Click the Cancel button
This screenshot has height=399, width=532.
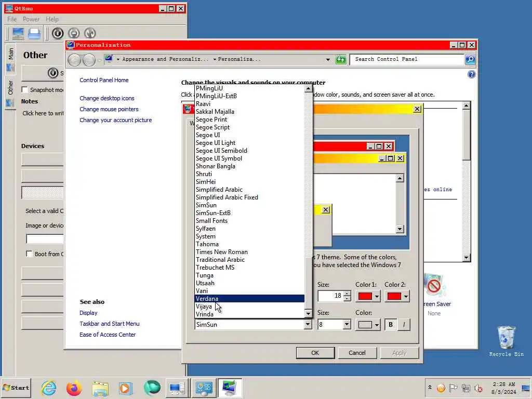pos(357,353)
